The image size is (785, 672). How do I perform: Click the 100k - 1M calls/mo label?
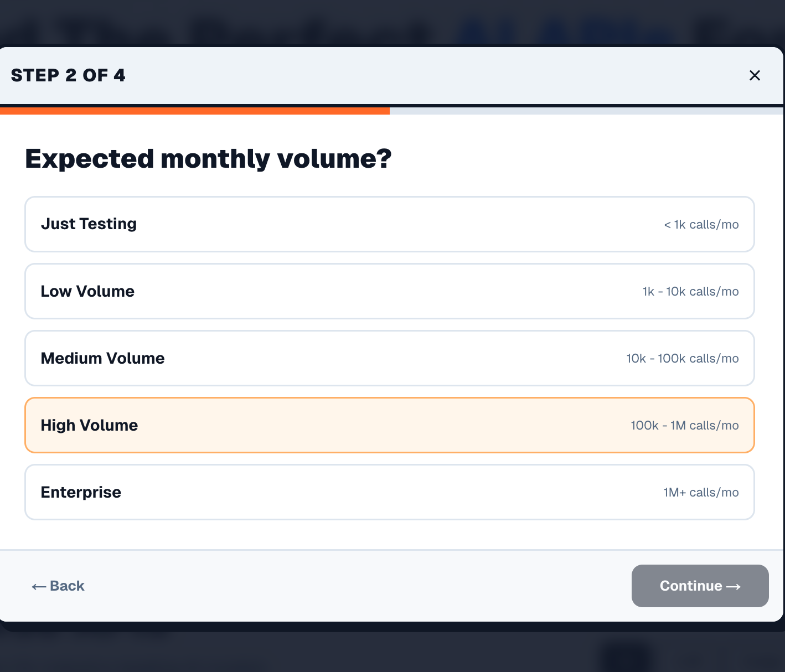pos(684,425)
